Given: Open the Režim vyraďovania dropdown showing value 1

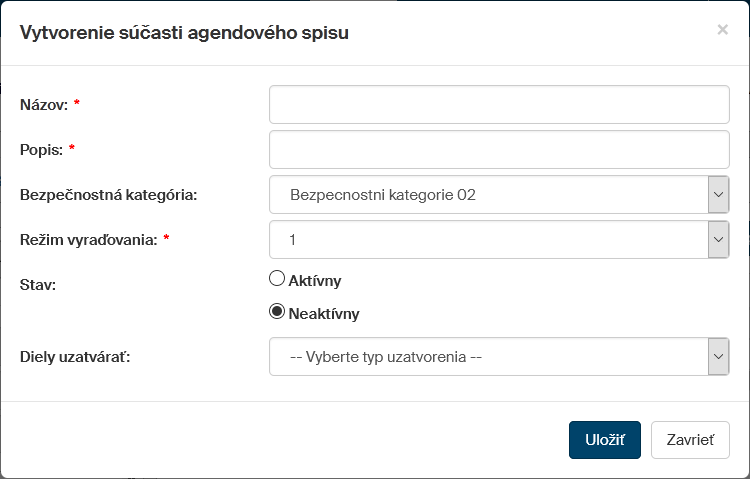Looking at the screenshot, I should pyautogui.click(x=488, y=240).
